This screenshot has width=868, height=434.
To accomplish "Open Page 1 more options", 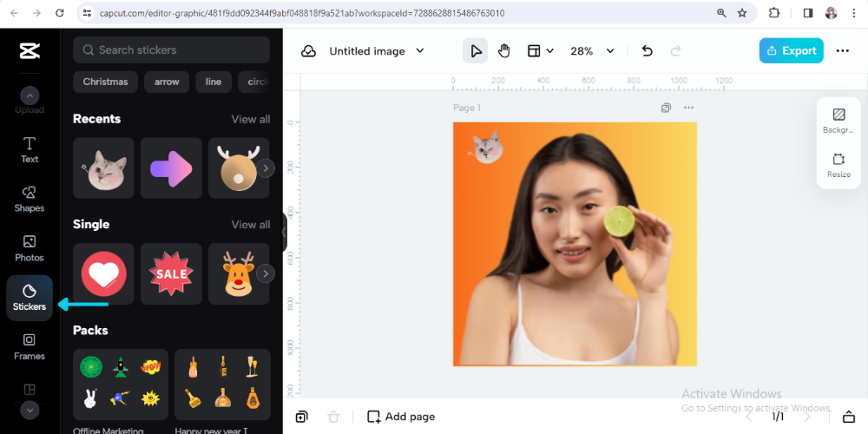I will coord(688,108).
